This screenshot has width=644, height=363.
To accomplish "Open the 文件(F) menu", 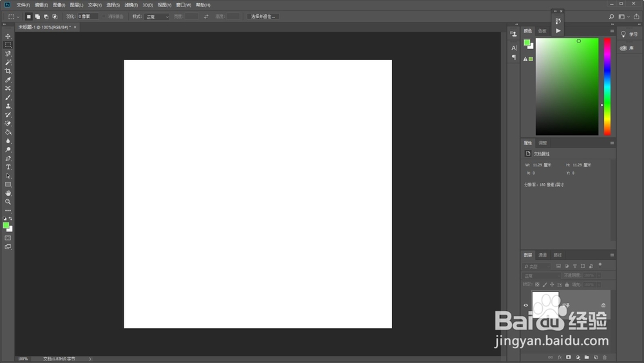I will 23,5.
